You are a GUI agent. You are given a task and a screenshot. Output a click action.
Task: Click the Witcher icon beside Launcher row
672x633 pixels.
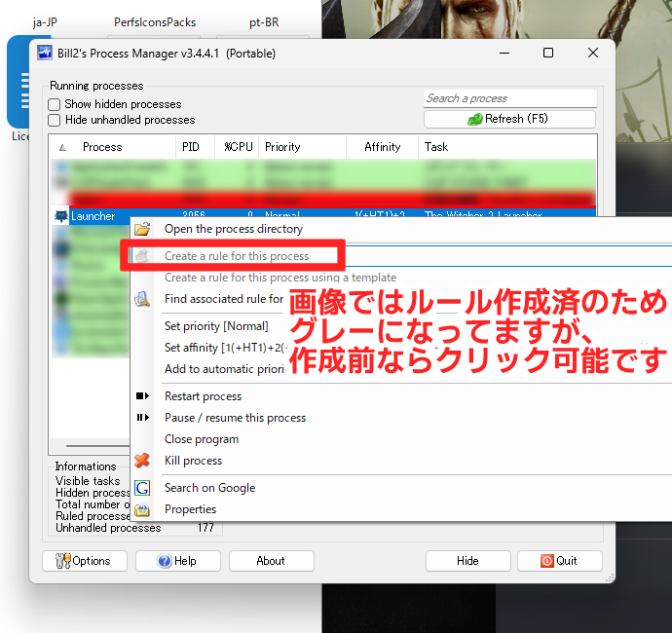pyautogui.click(x=60, y=216)
